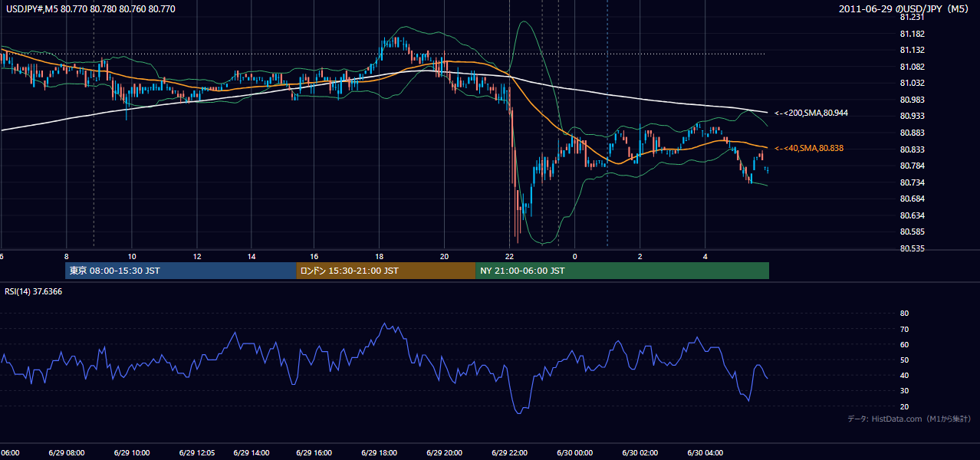980x460 pixels.
Task: Click the 6/29 12:05 date label
Action: 197,452
